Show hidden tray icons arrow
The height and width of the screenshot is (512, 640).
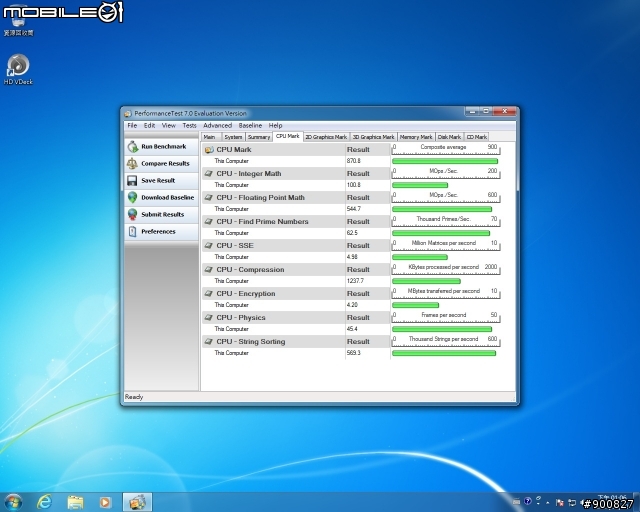point(548,503)
